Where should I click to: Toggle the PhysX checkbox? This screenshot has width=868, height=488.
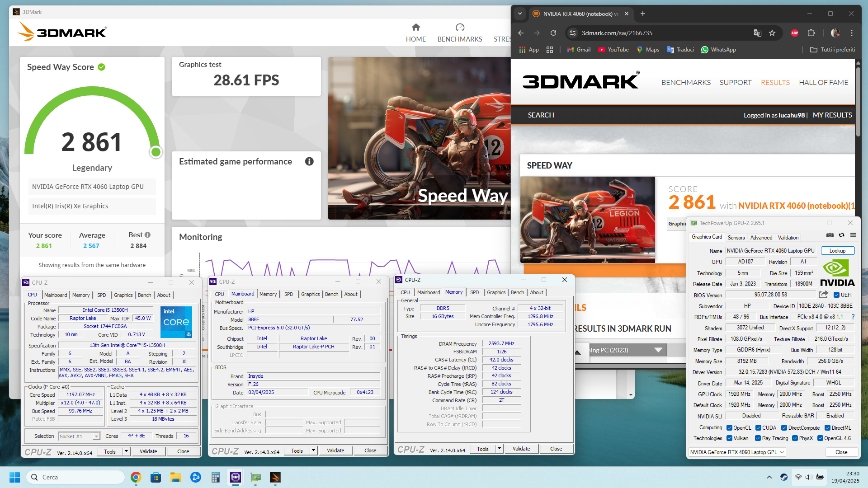[x=795, y=438]
